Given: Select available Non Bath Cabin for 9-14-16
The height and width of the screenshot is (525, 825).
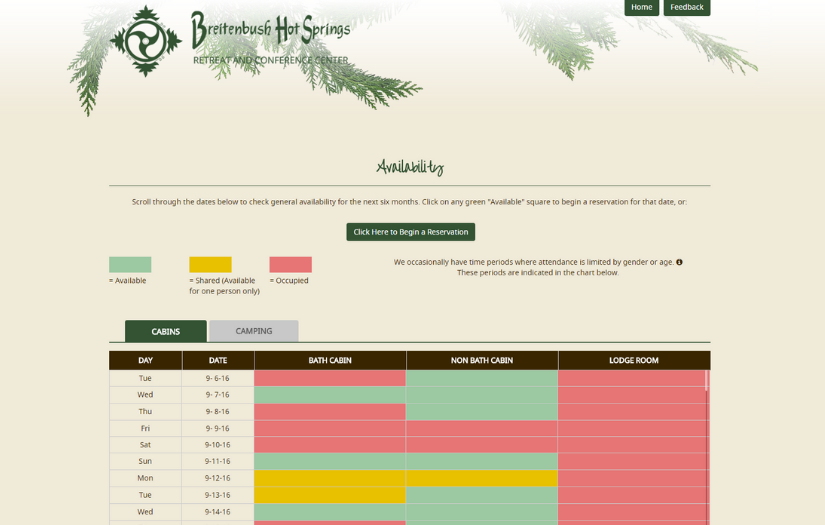Looking at the screenshot, I should [x=482, y=512].
